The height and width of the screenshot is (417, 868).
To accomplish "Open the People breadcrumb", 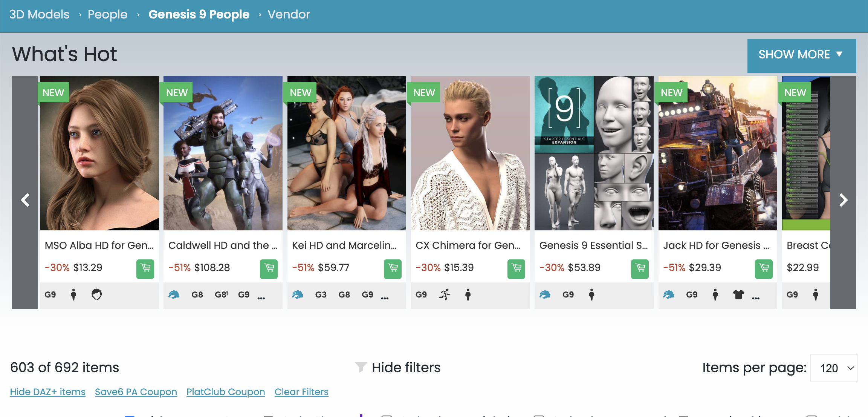I will coord(107,14).
